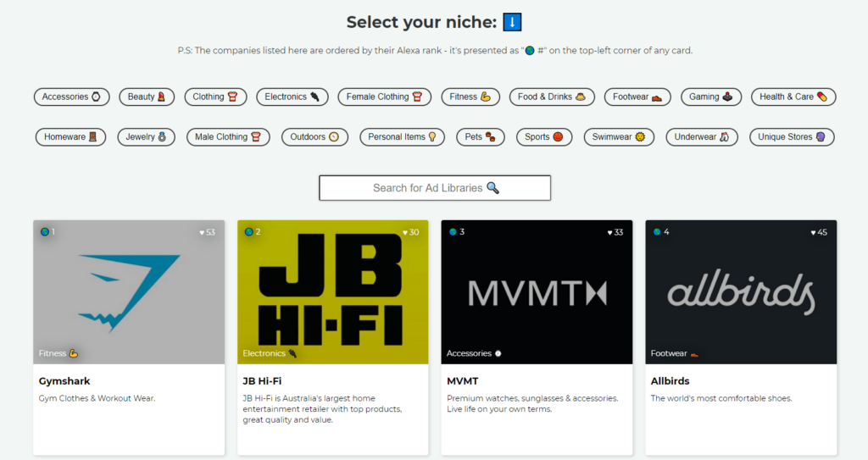Like the Gymshark card with 53 hearts
Image resolution: width=868 pixels, height=460 pixels.
207,232
